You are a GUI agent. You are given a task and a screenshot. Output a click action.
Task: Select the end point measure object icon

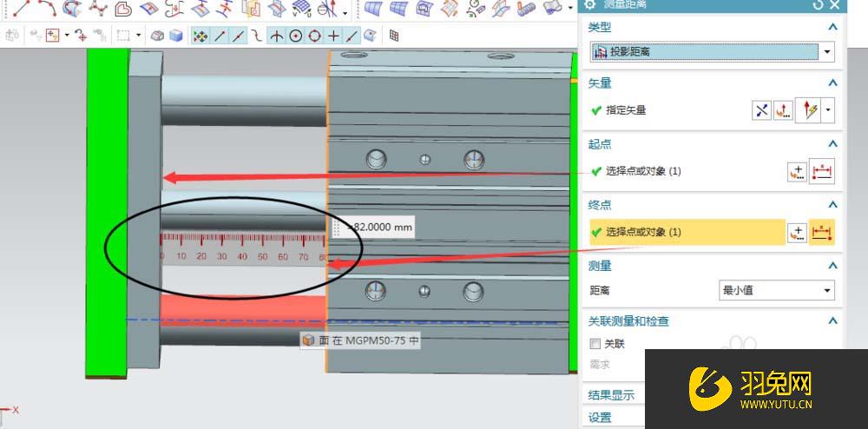point(821,233)
